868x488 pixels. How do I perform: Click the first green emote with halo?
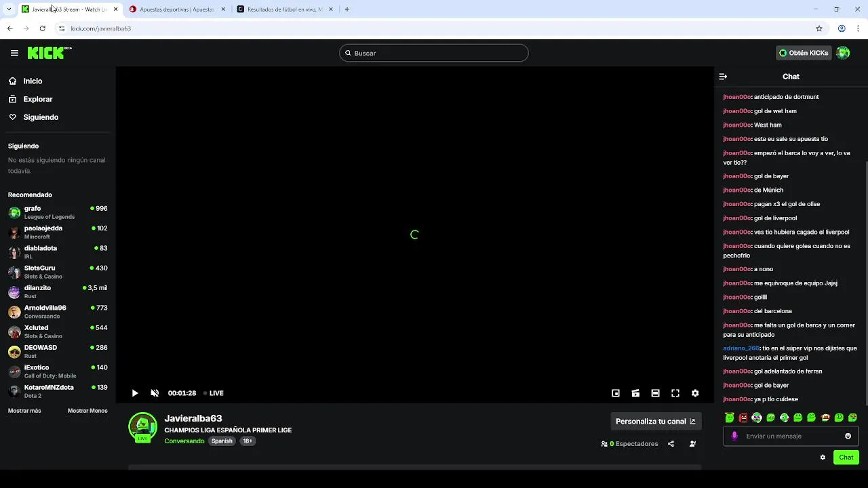(730, 418)
